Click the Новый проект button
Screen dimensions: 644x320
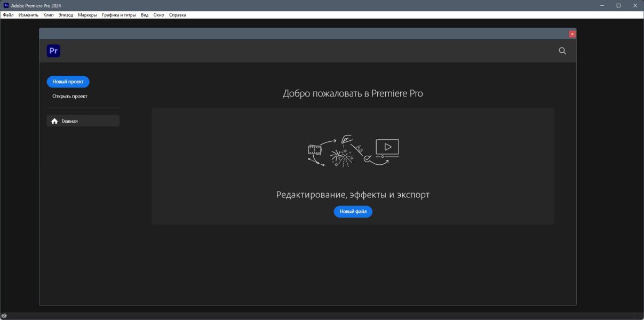tap(68, 82)
